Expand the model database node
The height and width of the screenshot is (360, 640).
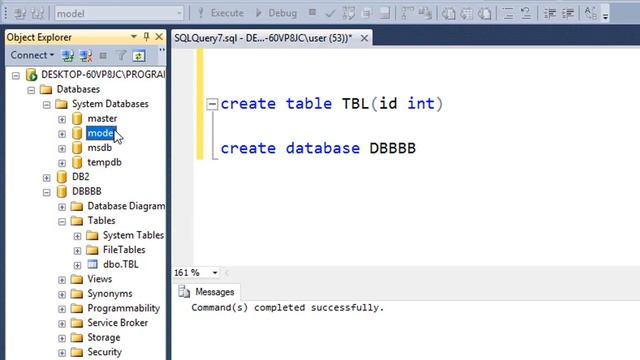click(62, 134)
